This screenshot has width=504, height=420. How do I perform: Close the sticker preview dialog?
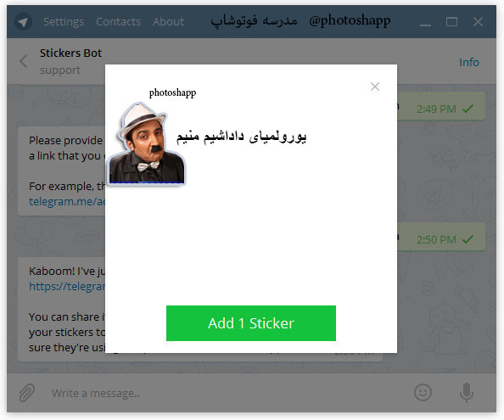(x=375, y=87)
